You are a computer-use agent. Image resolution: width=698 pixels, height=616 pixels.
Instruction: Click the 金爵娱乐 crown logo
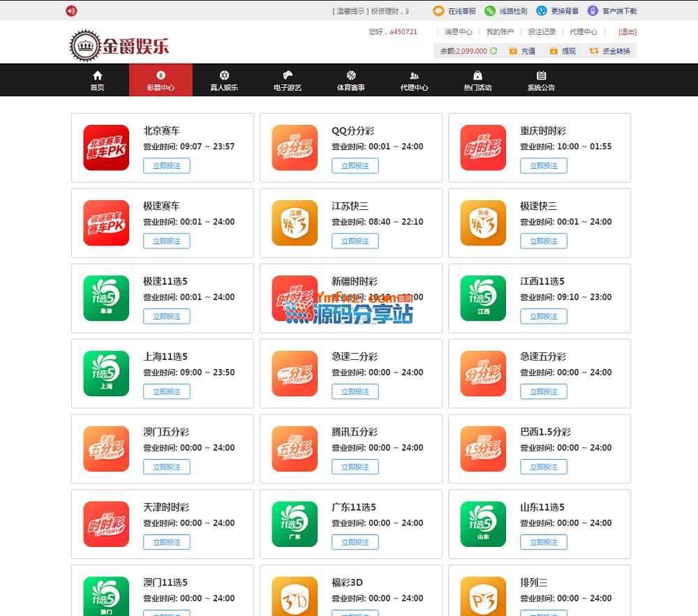pos(119,46)
